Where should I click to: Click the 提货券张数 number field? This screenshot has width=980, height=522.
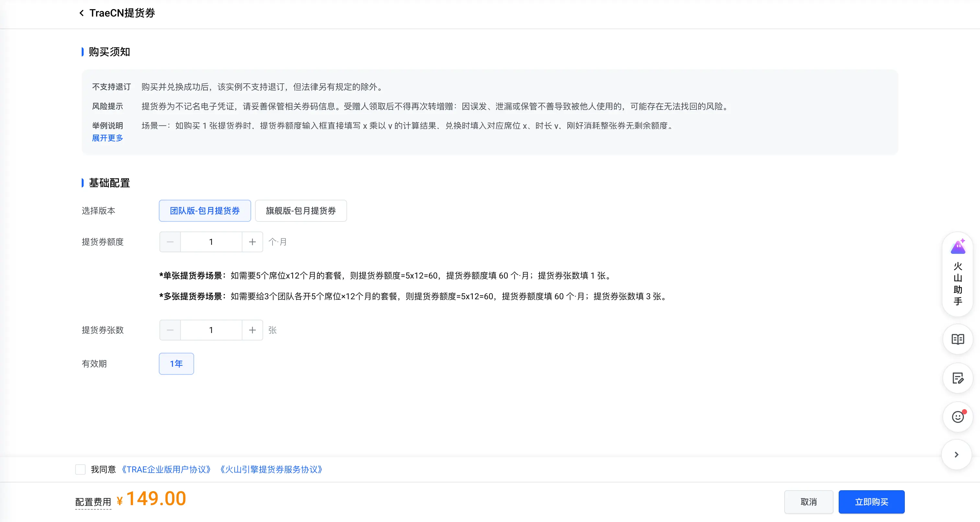[x=211, y=330]
